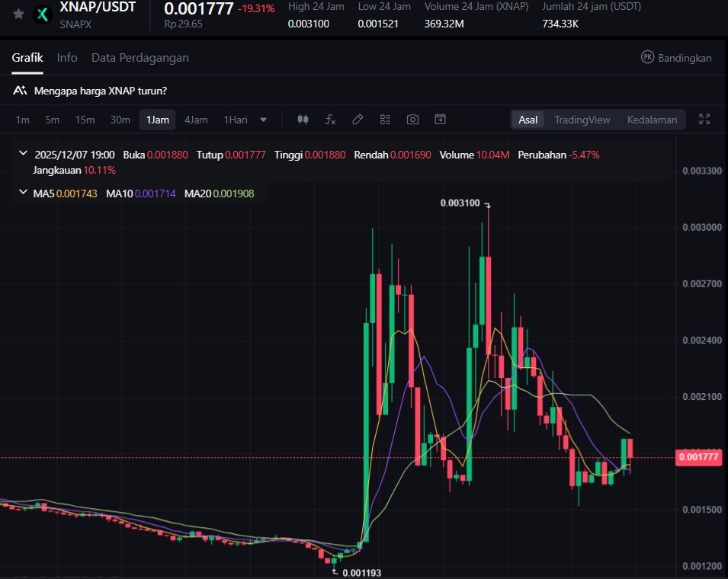The width and height of the screenshot is (728, 579).
Task: Open the fx indicators menu
Action: point(330,120)
